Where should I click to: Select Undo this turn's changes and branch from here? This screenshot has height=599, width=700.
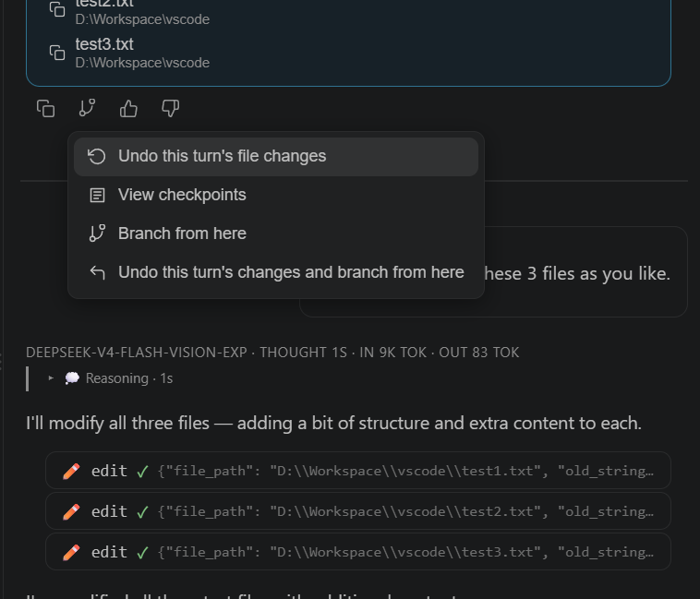[276, 272]
